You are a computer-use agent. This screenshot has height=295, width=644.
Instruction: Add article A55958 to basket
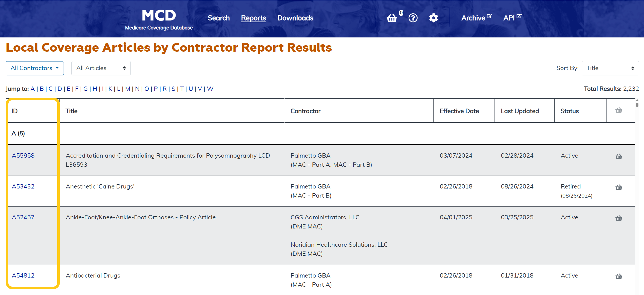619,156
